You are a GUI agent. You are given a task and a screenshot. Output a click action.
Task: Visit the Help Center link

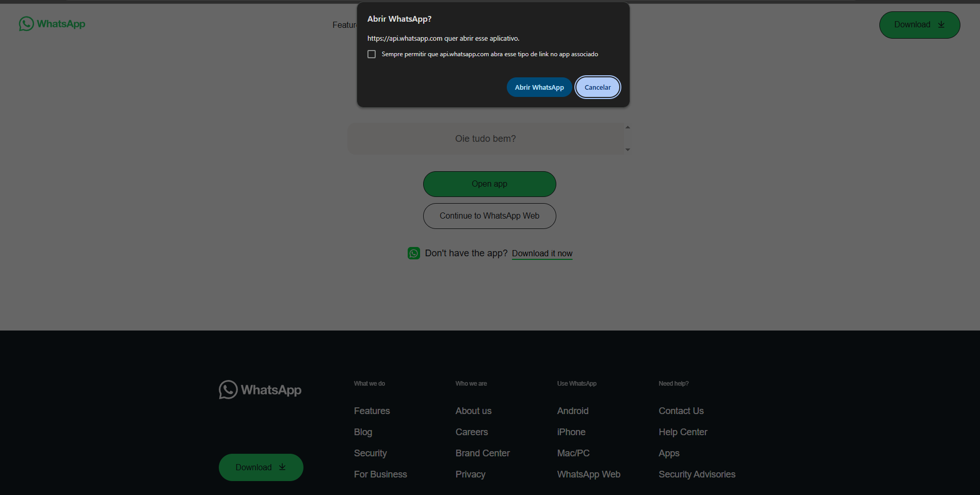683,432
